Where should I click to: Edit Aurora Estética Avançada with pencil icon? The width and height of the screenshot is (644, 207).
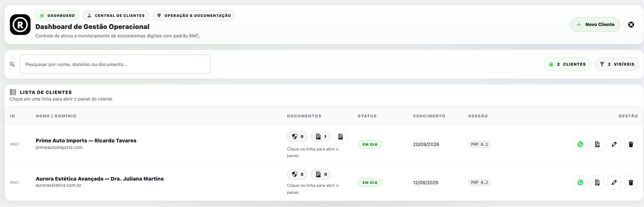(614, 182)
